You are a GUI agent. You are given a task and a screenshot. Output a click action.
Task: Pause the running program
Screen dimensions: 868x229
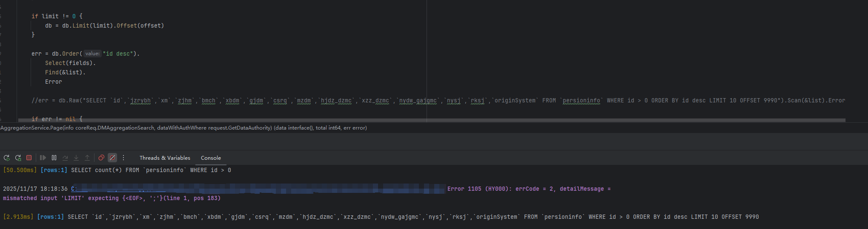pos(54,158)
